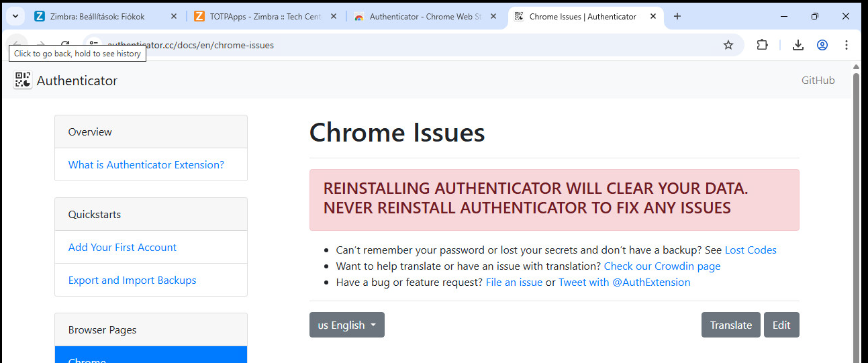Open the Chrome downloads icon
868x363 pixels.
pyautogui.click(x=798, y=45)
